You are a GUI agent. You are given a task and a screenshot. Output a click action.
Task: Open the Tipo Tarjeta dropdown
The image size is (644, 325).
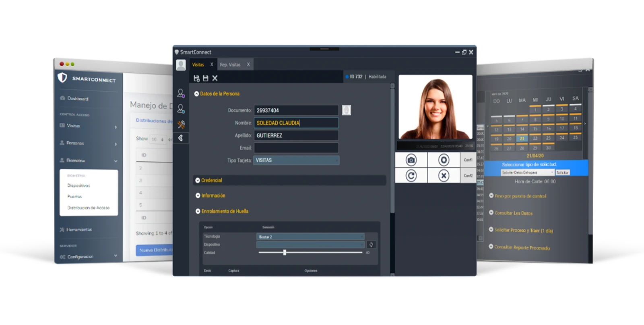click(296, 160)
